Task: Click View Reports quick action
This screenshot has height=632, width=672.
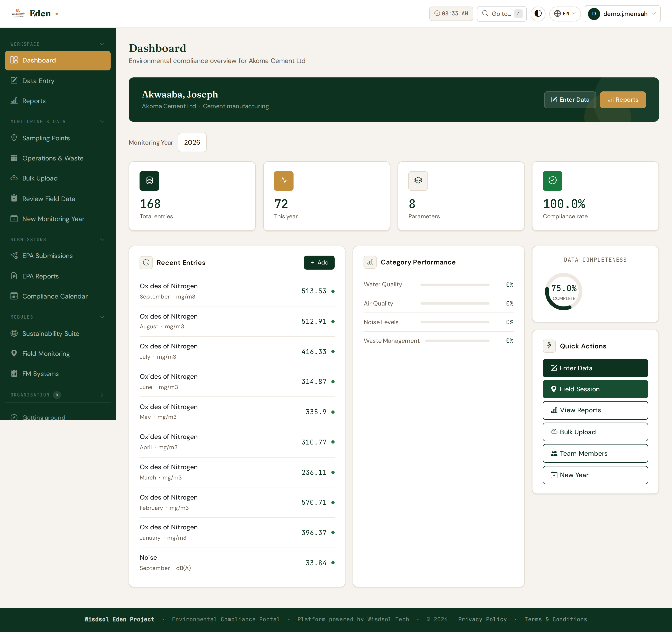Action: [595, 410]
